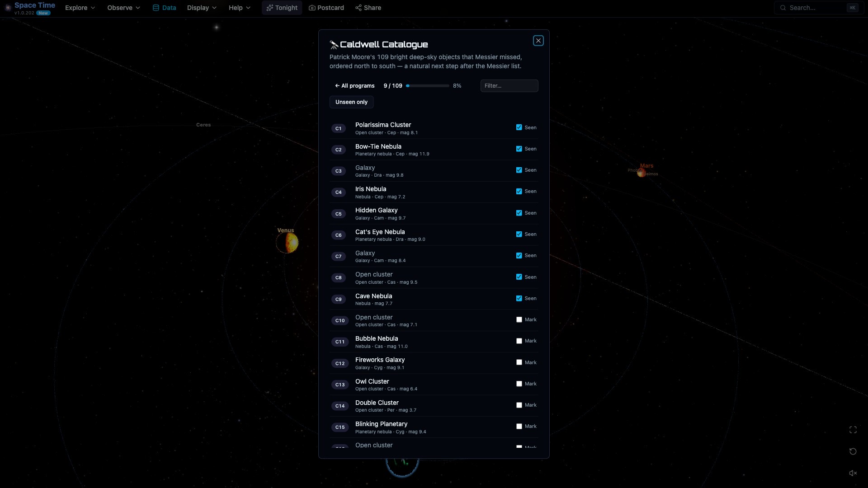Viewport: 868px width, 488px height.
Task: Uncheck Seen for C7 Galaxy
Action: tap(519, 255)
